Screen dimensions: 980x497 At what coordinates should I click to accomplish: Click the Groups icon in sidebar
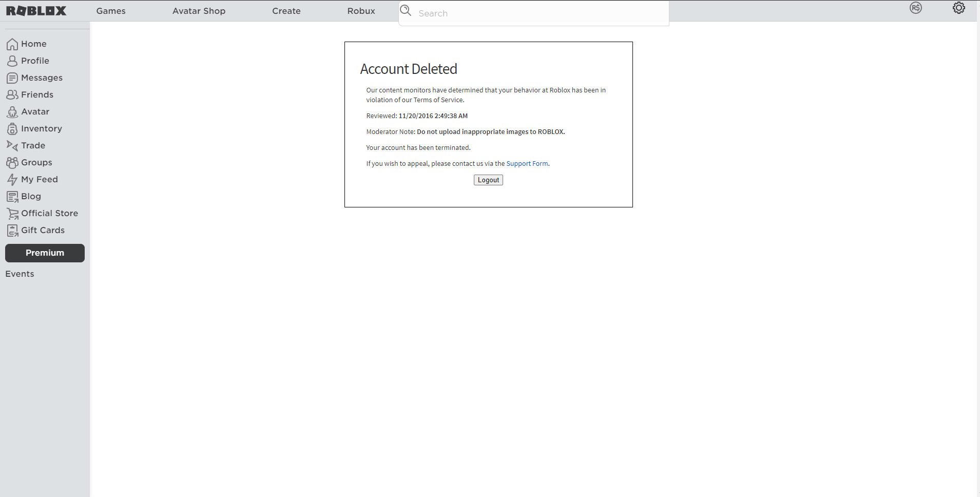(x=12, y=163)
